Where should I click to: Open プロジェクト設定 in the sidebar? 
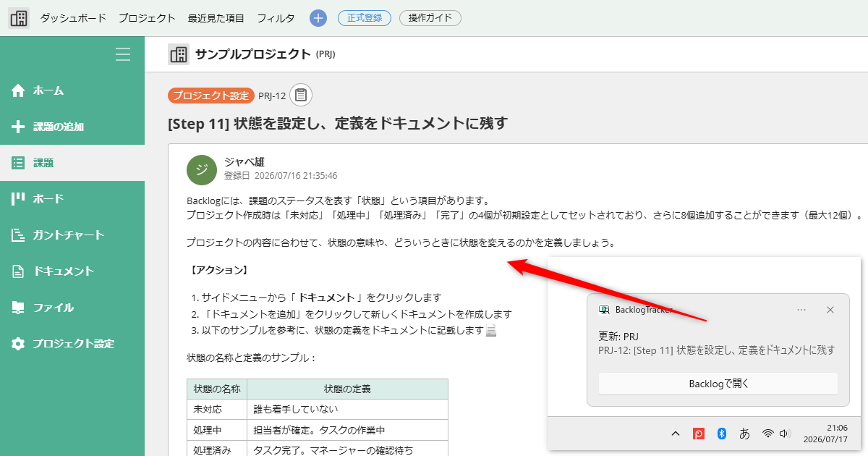pyautogui.click(x=72, y=344)
